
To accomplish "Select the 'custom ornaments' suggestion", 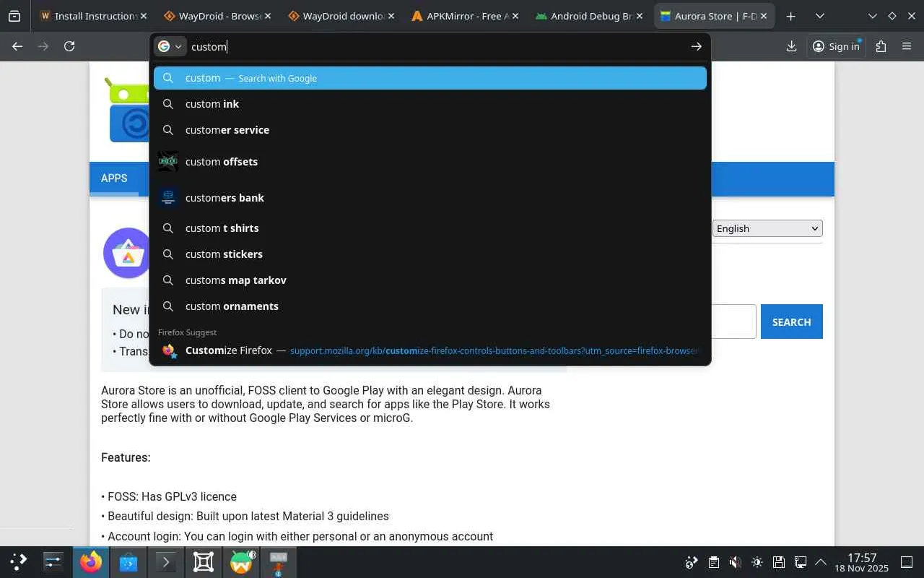I will coord(430,306).
